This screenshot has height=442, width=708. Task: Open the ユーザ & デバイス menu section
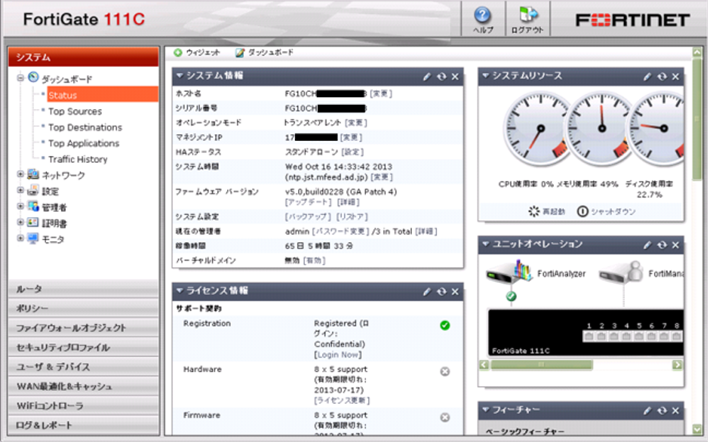84,367
